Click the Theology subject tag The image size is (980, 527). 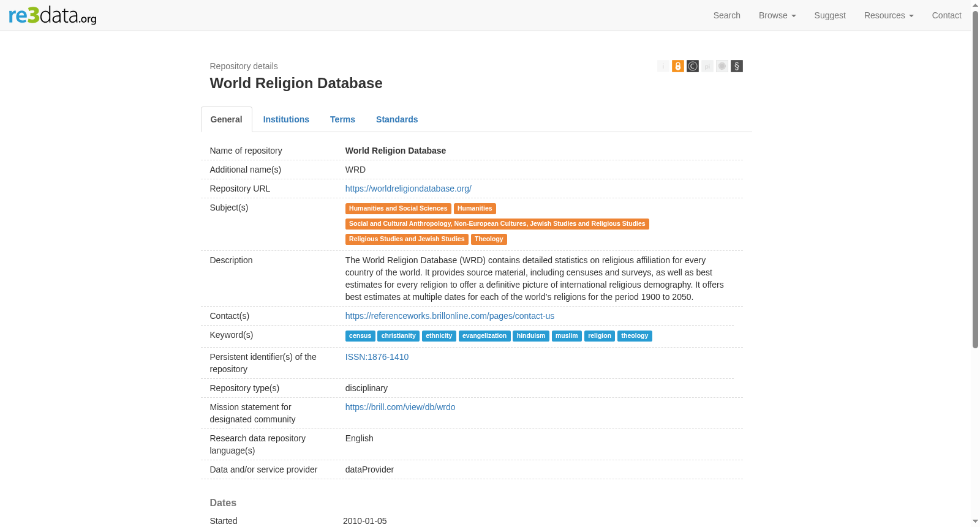point(489,239)
